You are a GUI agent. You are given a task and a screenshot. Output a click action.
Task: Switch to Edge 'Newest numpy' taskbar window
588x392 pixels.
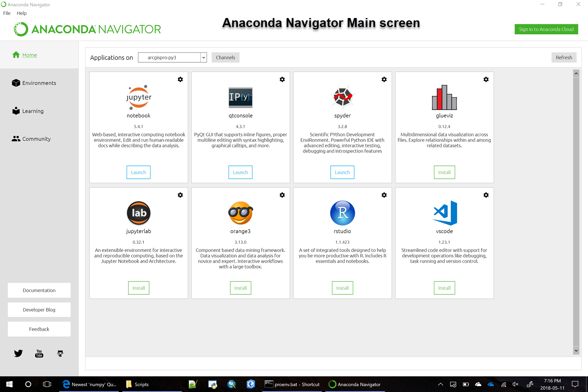[90, 384]
